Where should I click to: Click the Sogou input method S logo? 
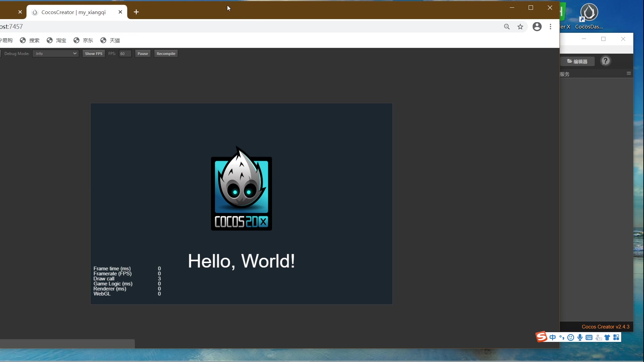click(542, 337)
